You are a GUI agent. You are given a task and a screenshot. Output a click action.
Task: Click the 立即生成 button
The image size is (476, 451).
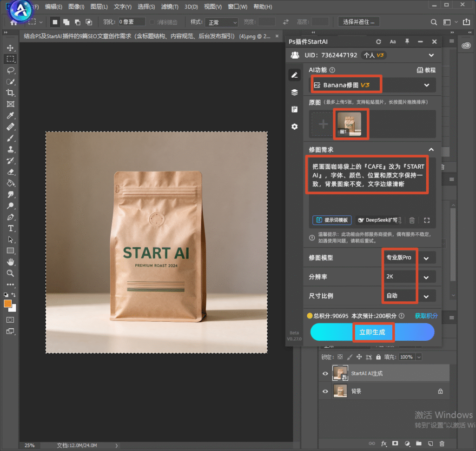coord(372,332)
